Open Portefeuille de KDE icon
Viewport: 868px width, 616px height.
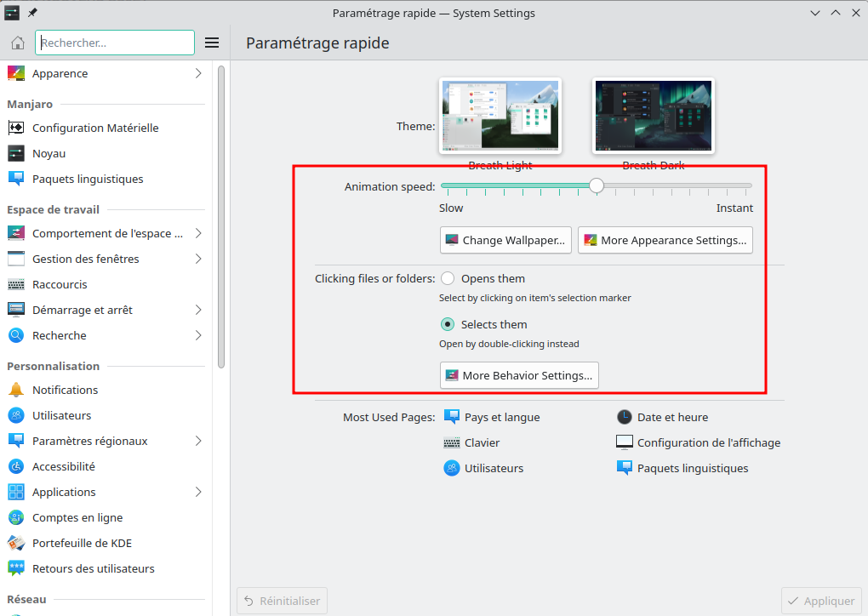pyautogui.click(x=16, y=543)
